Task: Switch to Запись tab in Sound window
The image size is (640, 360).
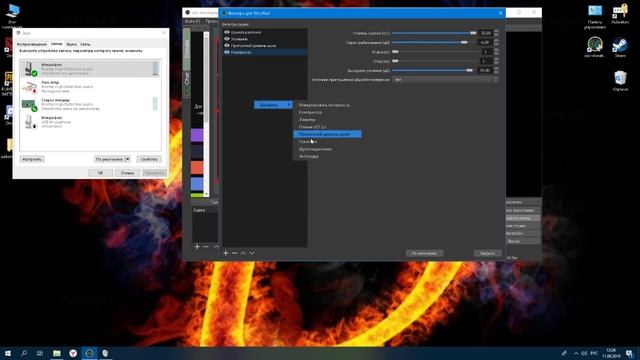Action: [57, 44]
